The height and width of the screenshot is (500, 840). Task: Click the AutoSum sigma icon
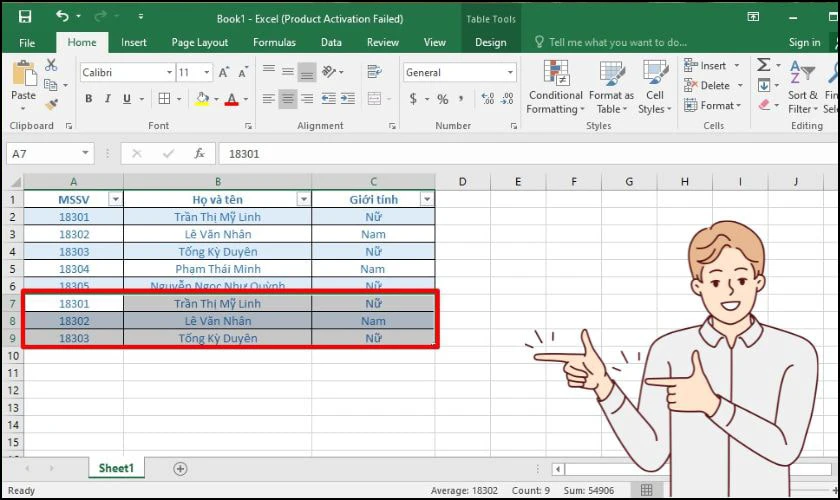point(763,65)
